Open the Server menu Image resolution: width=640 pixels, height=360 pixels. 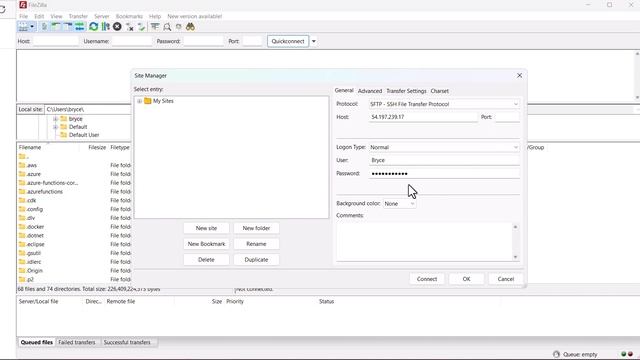point(102,16)
